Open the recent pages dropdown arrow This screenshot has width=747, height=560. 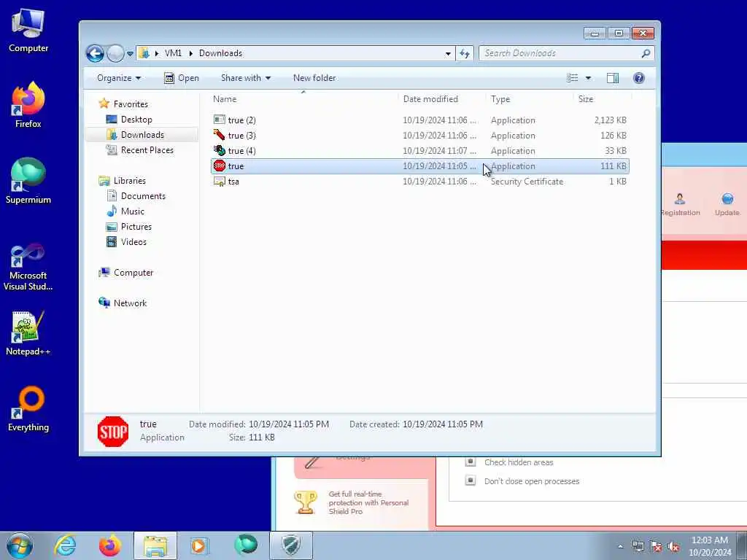[x=130, y=54]
